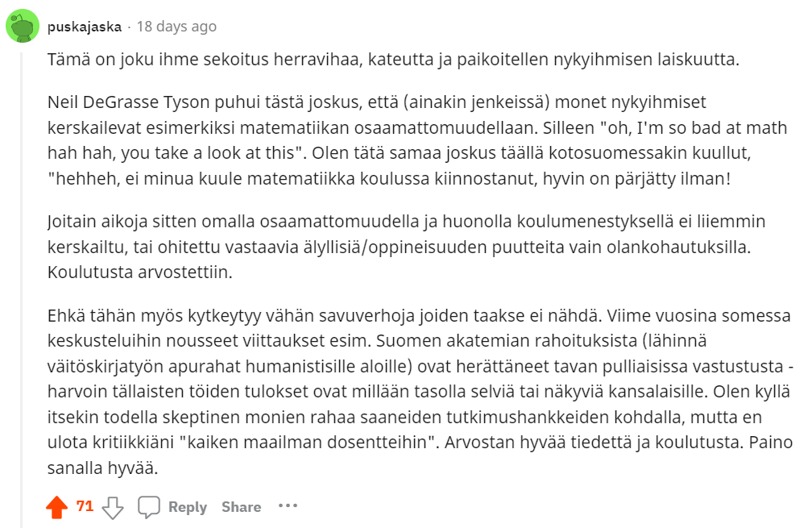This screenshot has height=528, width=812.
Task: Click the Reply text button
Action: pyautogui.click(x=188, y=507)
